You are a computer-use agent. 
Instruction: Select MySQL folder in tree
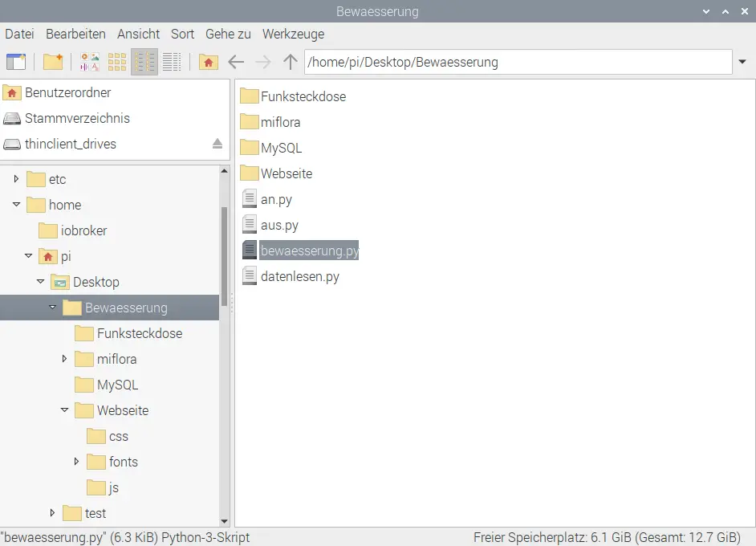click(107, 385)
